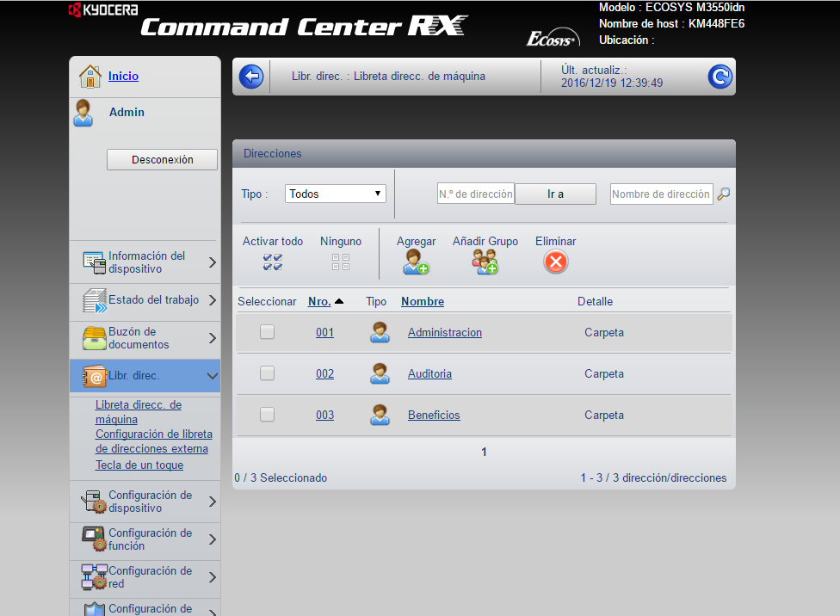This screenshot has height=616, width=840.
Task: Click the contact icon for Auditoria
Action: (380, 374)
